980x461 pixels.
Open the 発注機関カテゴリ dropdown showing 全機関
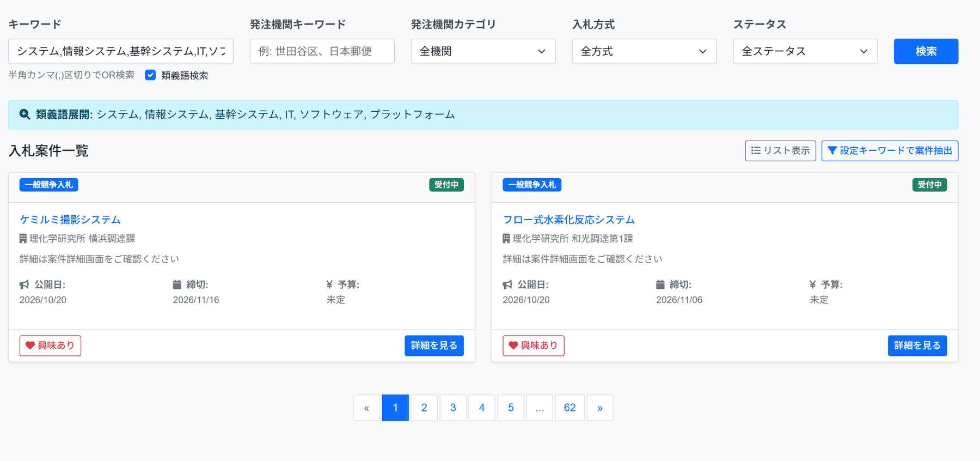pyautogui.click(x=483, y=51)
